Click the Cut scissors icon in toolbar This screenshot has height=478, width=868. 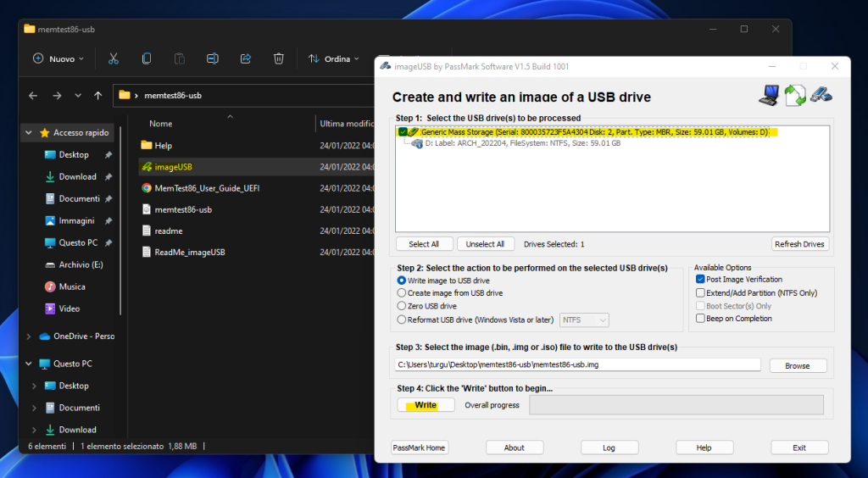(x=113, y=58)
